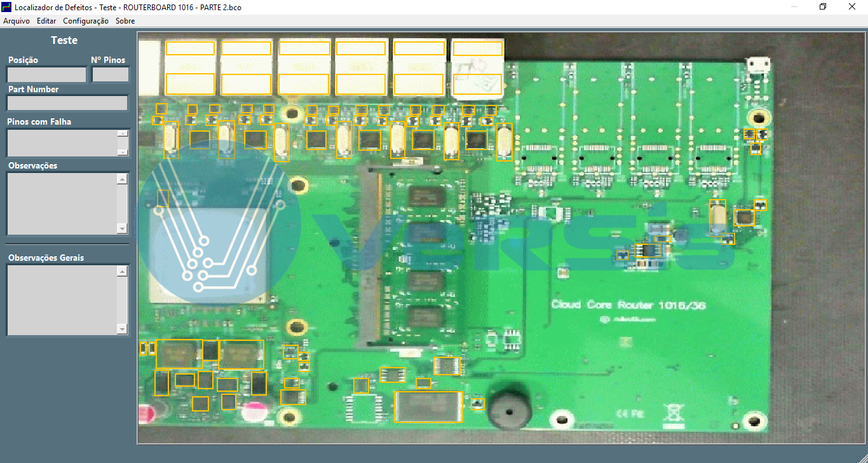Select the outlined tall capacitor on the board's right side
This screenshot has width=868, height=463.
pos(717,218)
